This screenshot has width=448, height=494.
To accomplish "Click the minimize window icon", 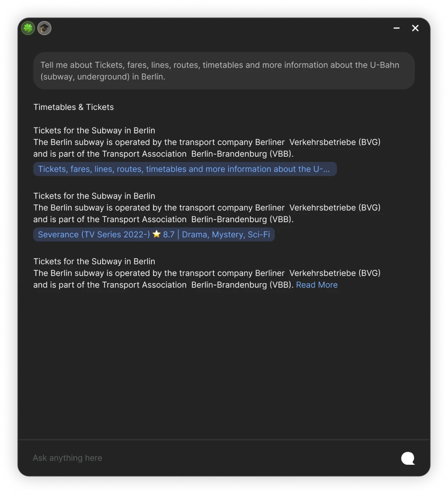I will coord(396,28).
